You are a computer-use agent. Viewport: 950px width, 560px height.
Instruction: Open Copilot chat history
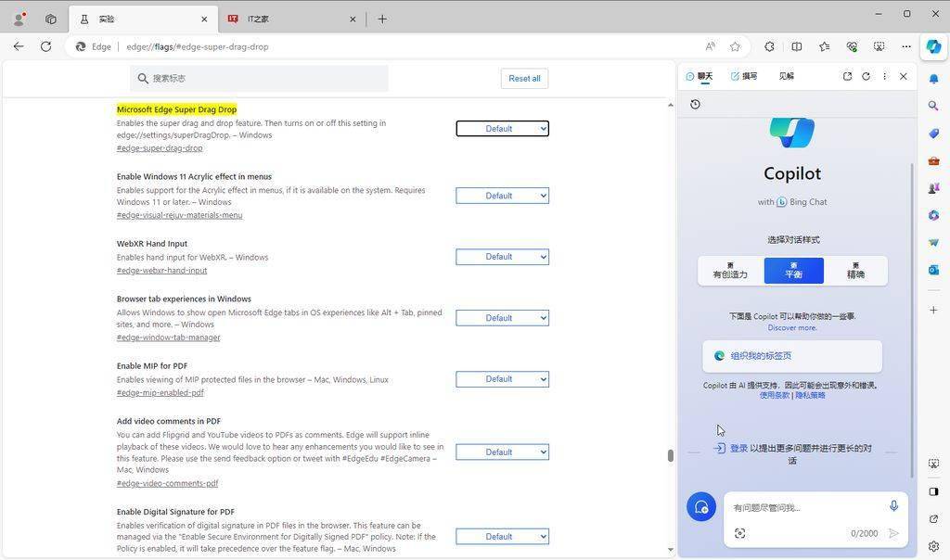[x=695, y=105]
